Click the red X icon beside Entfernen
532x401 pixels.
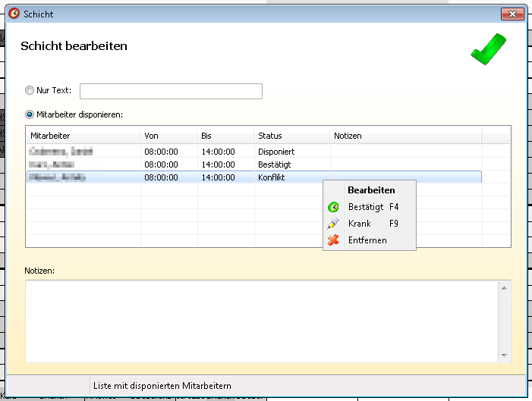point(333,240)
